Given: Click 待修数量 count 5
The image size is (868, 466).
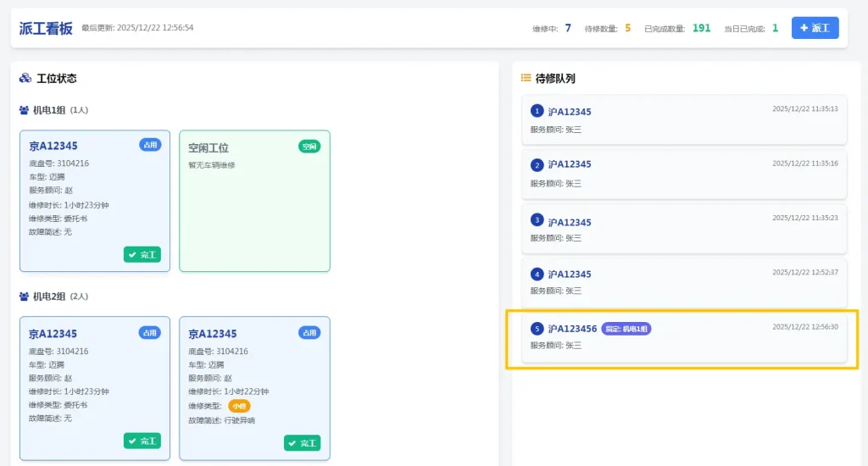Looking at the screenshot, I should (628, 28).
